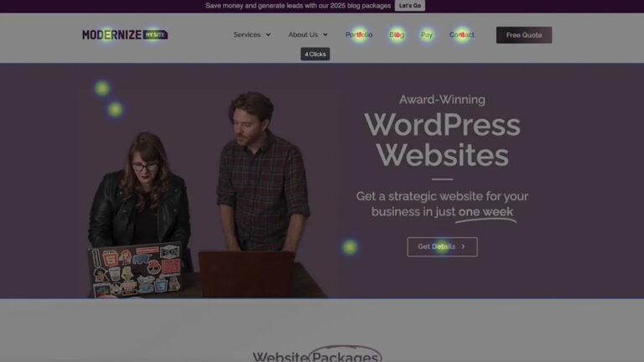The width and height of the screenshot is (644, 362).
Task: Open the Portfolio page
Action: point(359,34)
